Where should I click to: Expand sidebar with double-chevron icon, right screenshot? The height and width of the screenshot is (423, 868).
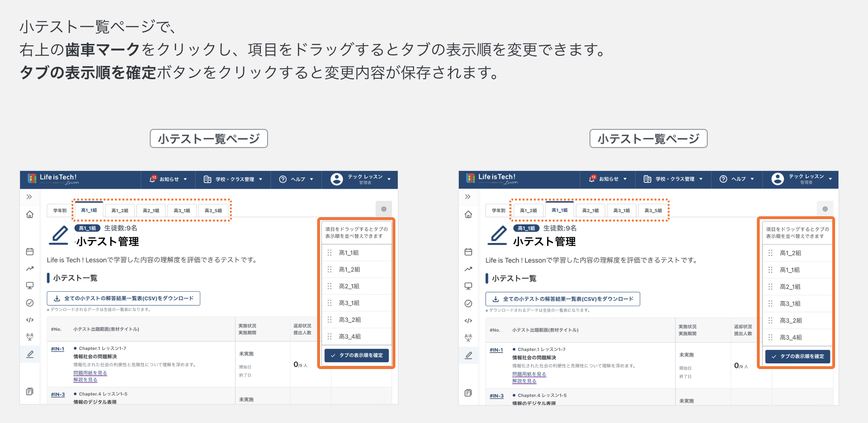(x=468, y=197)
